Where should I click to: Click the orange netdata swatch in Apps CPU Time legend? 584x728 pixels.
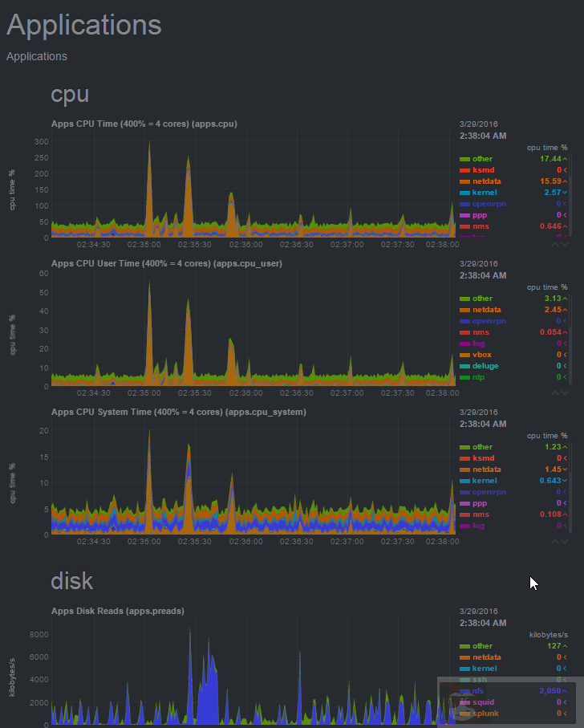click(x=464, y=181)
